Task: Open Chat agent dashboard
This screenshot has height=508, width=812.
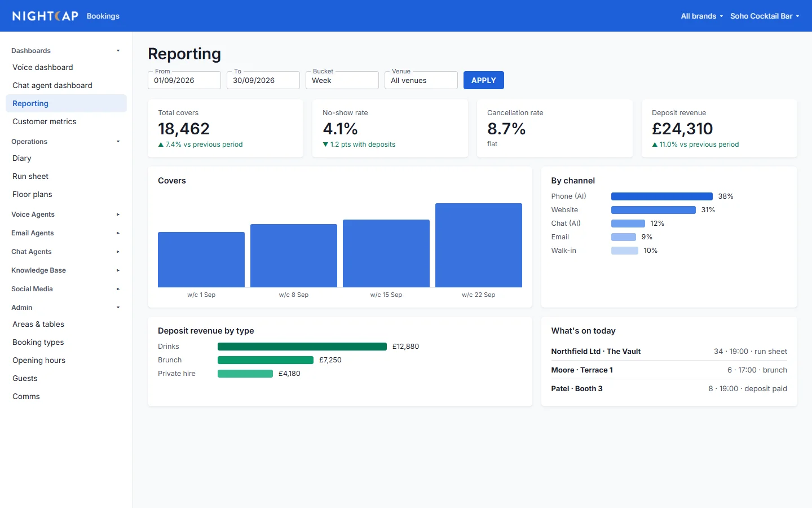Action: [x=66, y=85]
